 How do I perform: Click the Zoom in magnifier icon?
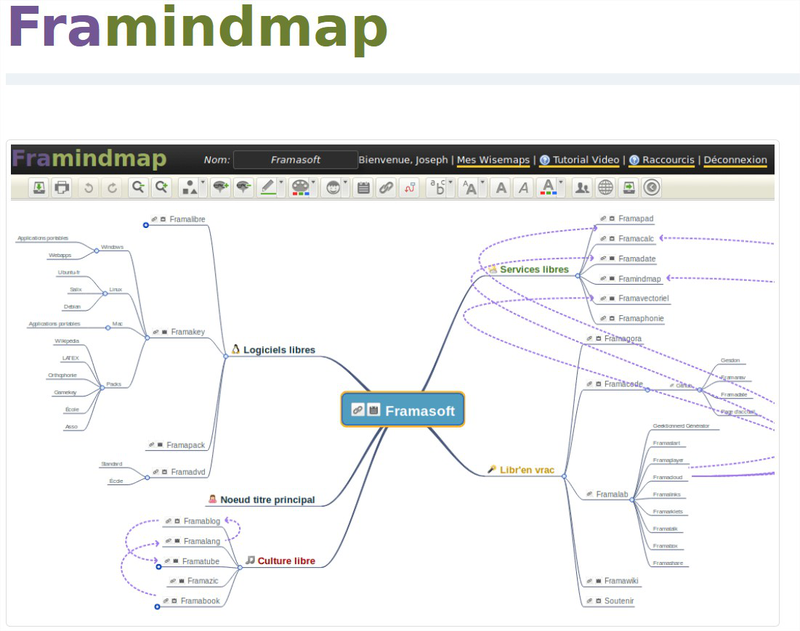pyautogui.click(x=162, y=187)
